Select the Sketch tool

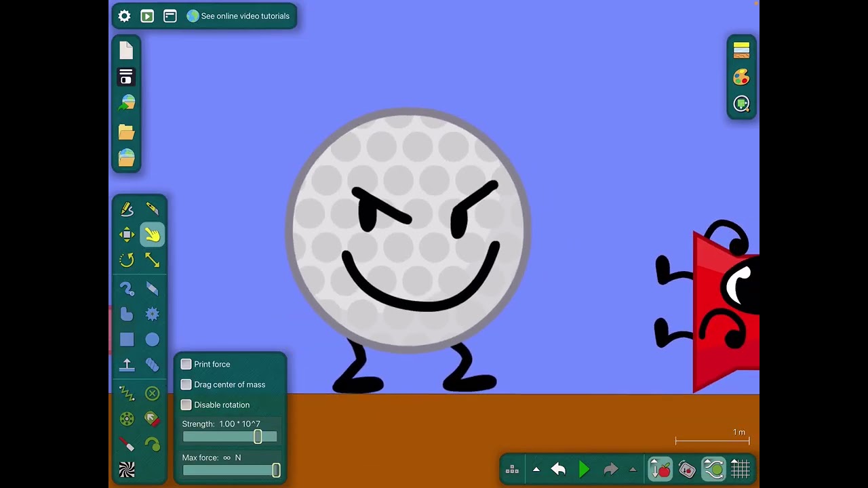(x=127, y=209)
